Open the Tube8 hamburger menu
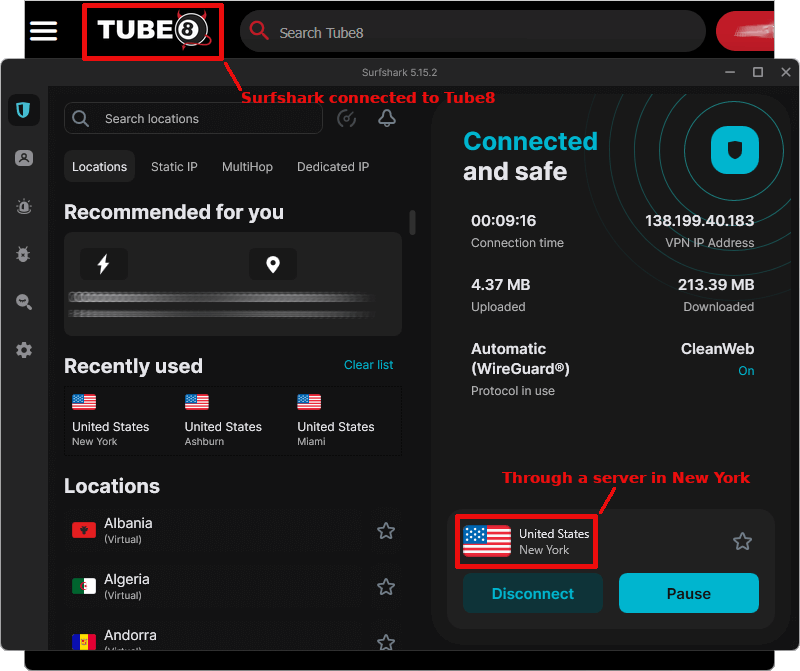The height and width of the screenshot is (671, 800). (43, 31)
